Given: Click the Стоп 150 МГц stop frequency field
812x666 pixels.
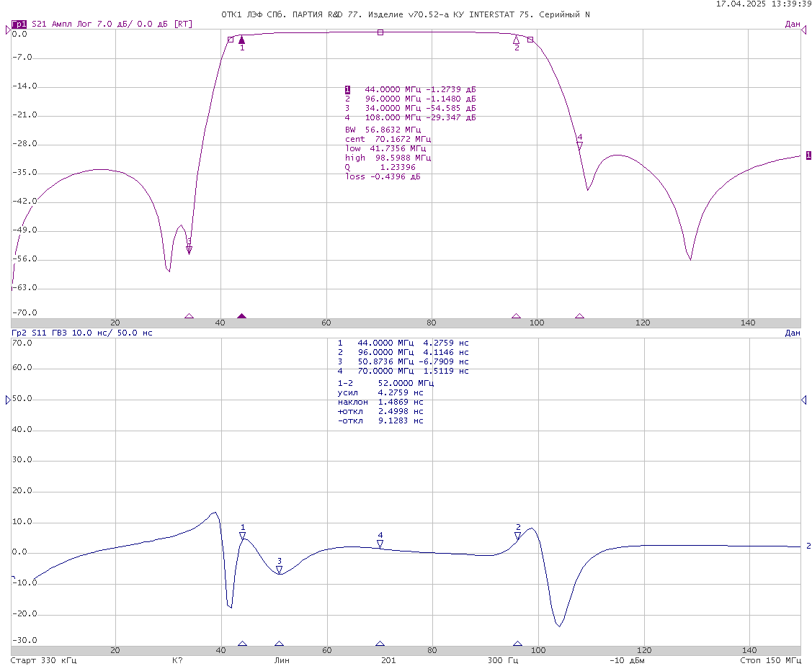Looking at the screenshot, I should click(x=769, y=660).
